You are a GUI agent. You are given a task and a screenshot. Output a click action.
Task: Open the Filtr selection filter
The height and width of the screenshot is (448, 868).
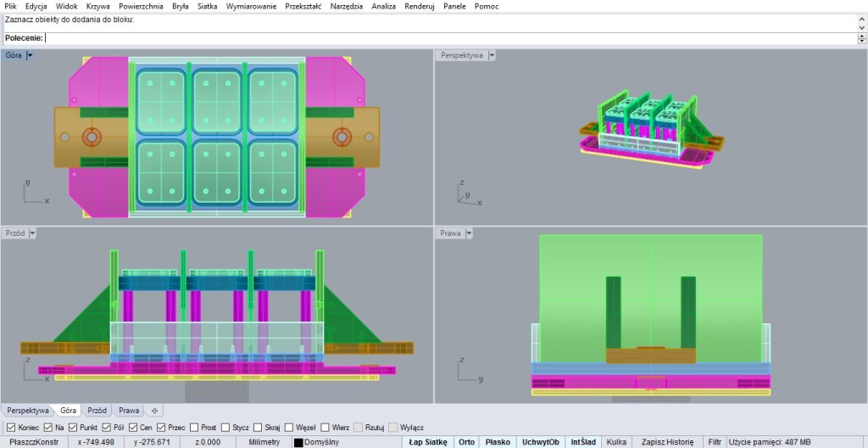click(714, 442)
